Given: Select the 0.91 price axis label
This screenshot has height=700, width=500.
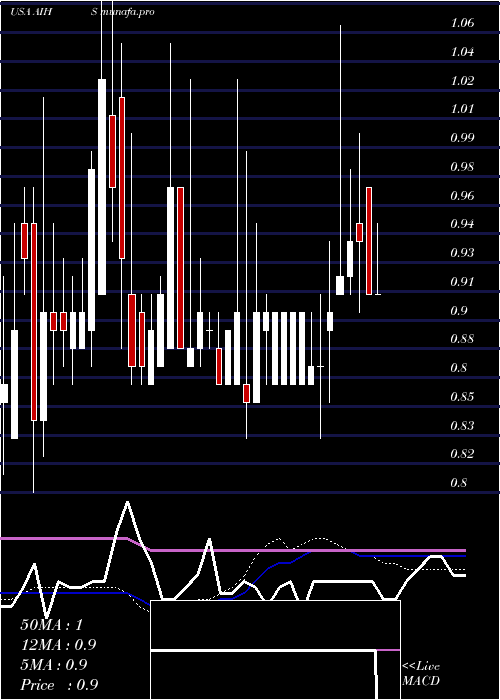Looking at the screenshot, I should click(x=462, y=282).
